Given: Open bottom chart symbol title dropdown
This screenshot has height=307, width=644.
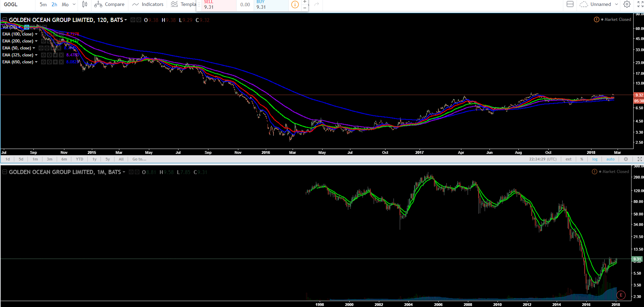Looking at the screenshot, I should (124, 172).
